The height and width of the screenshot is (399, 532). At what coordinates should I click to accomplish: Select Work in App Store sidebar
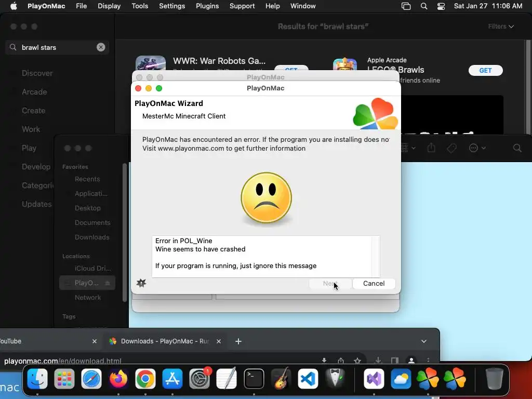[31, 129]
